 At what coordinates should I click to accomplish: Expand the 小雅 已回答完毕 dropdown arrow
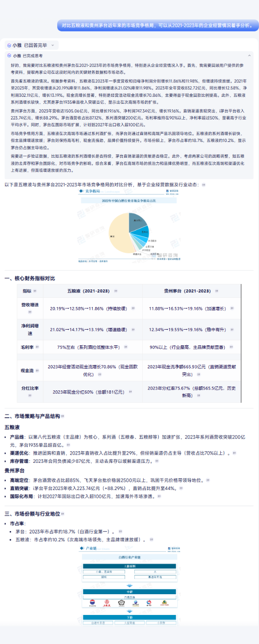pos(53,45)
